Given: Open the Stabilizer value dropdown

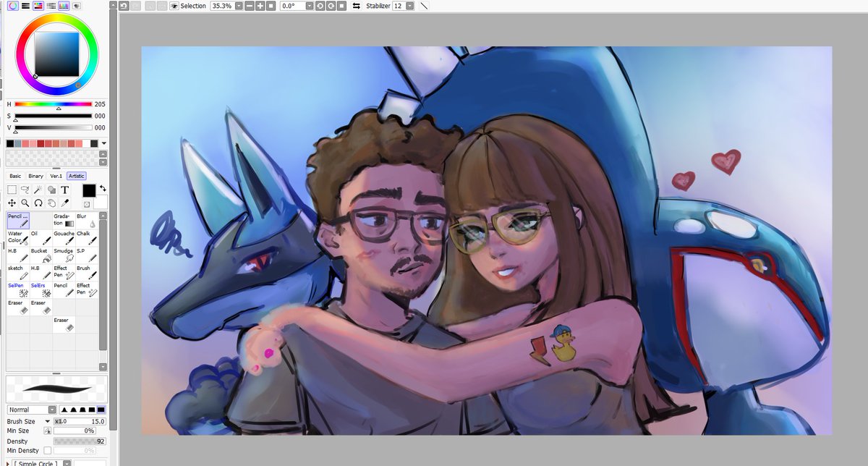Looking at the screenshot, I should (x=410, y=6).
